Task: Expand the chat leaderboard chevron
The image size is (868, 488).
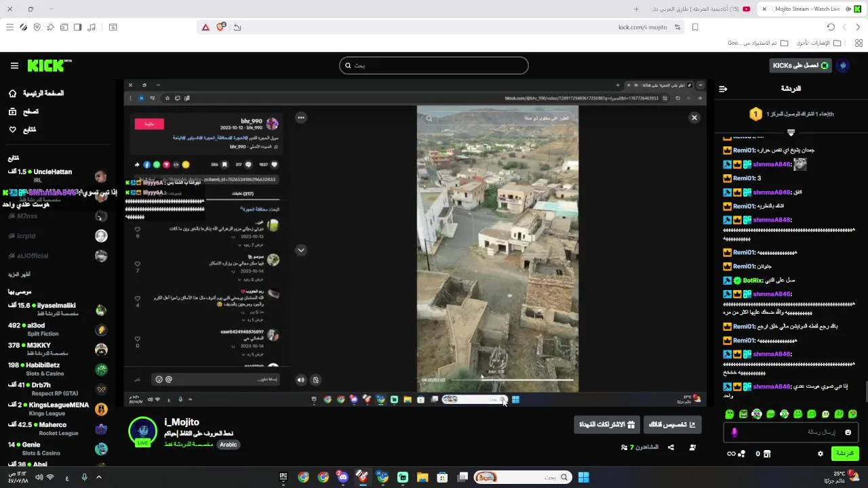Action: point(791,133)
